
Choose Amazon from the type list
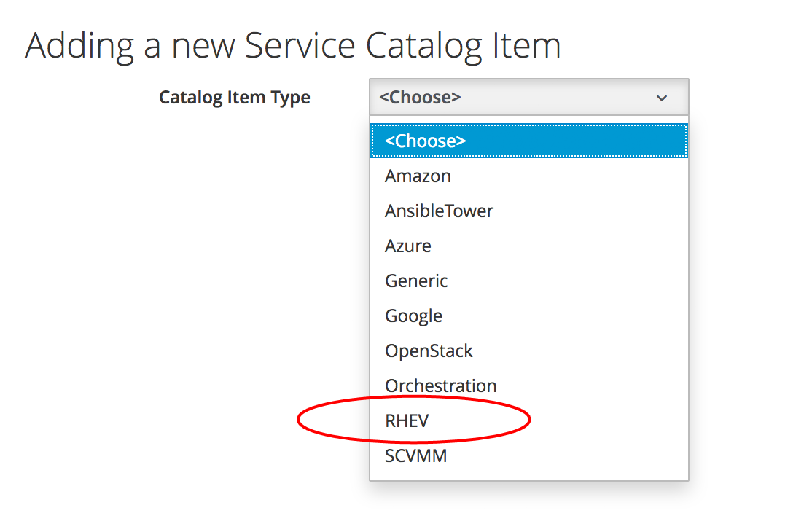coord(418,176)
